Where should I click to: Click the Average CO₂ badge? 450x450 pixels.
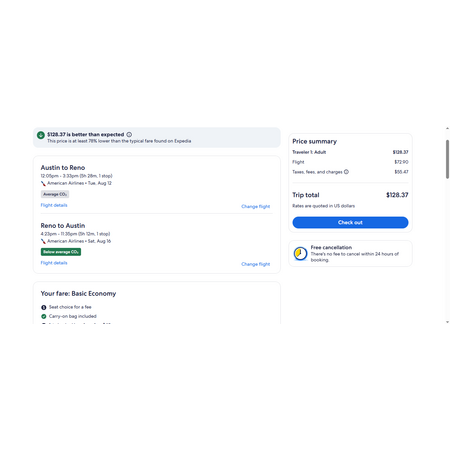[55, 194]
